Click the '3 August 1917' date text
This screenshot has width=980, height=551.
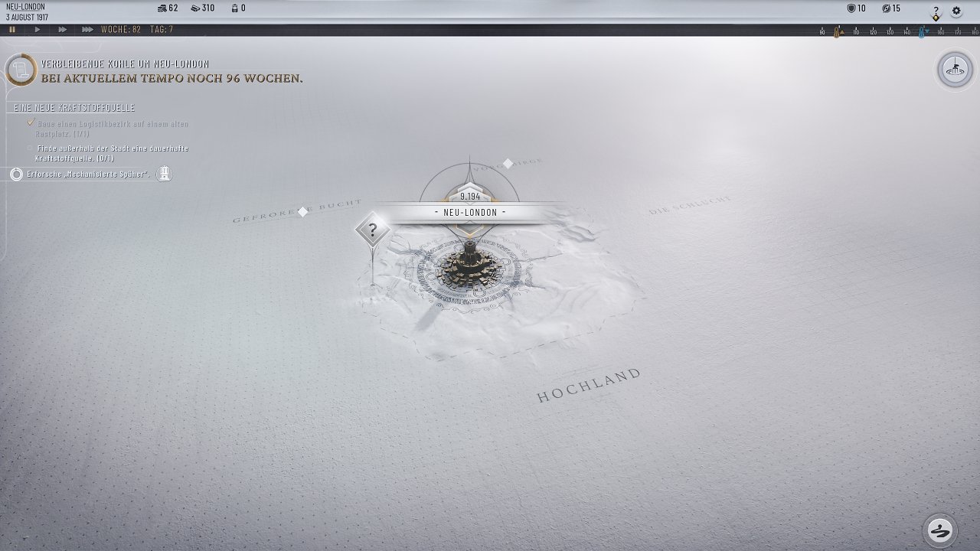27,17
